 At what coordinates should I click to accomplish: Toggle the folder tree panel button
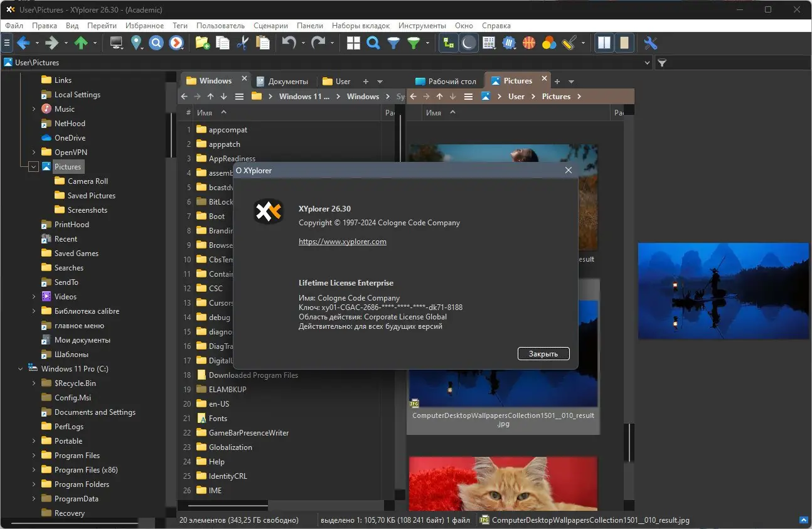(448, 43)
